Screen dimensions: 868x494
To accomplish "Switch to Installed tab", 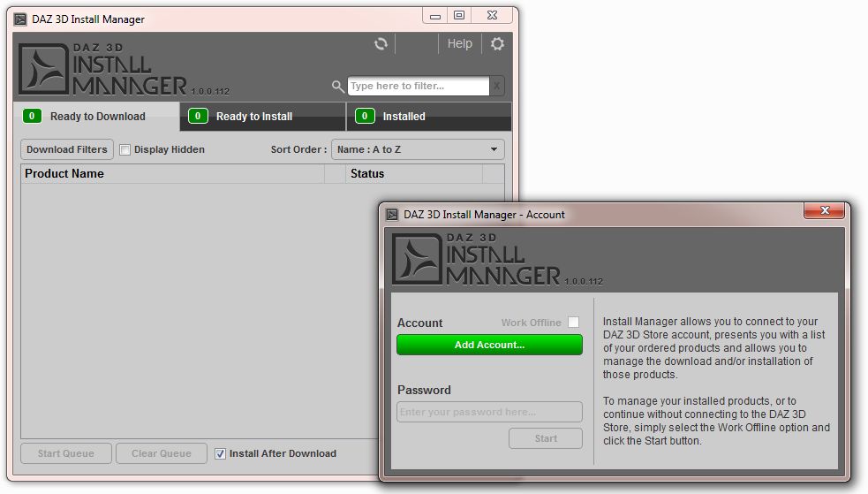I will pyautogui.click(x=429, y=117).
